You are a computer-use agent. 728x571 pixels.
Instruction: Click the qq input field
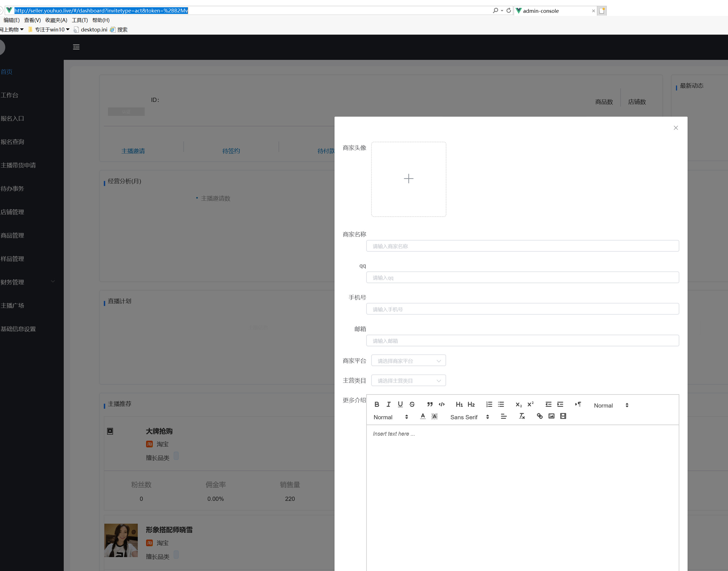pos(523,278)
